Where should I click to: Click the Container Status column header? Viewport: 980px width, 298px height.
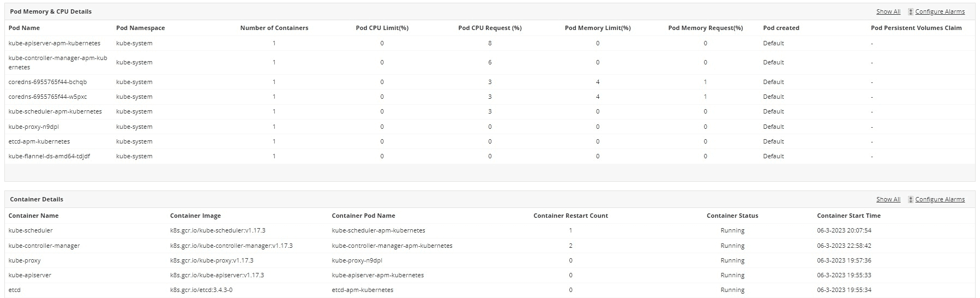[x=732, y=216]
